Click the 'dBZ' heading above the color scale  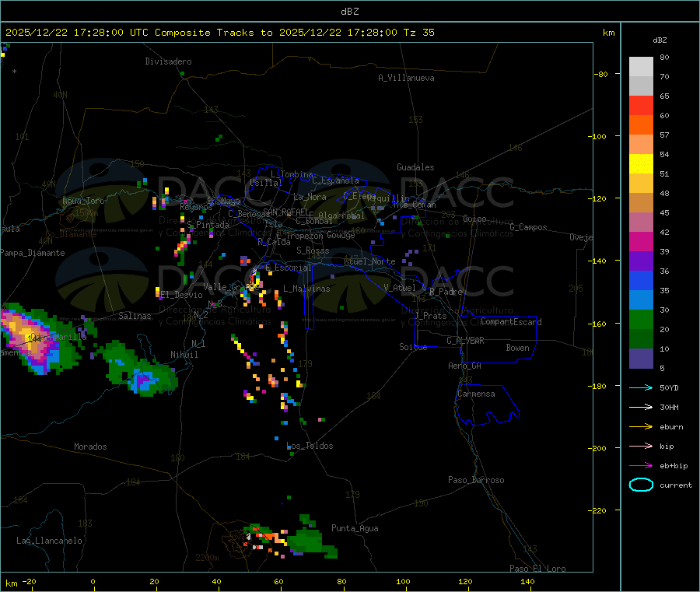click(660, 40)
